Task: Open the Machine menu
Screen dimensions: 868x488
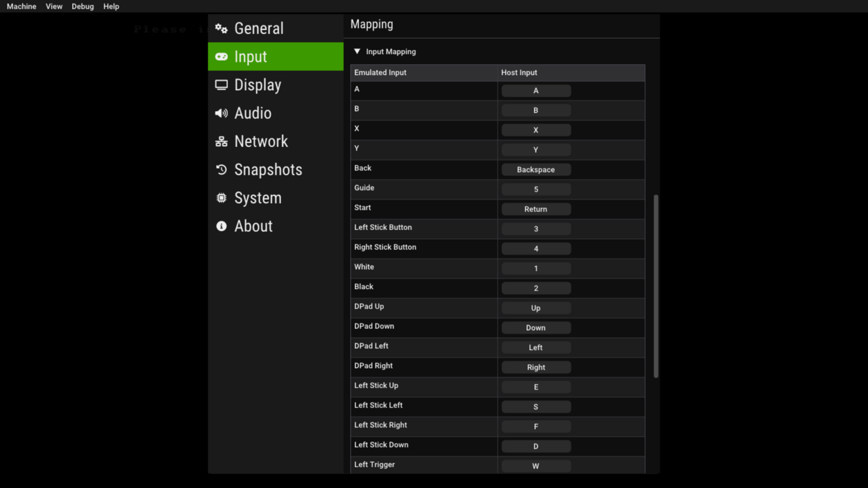Action: pos(21,6)
